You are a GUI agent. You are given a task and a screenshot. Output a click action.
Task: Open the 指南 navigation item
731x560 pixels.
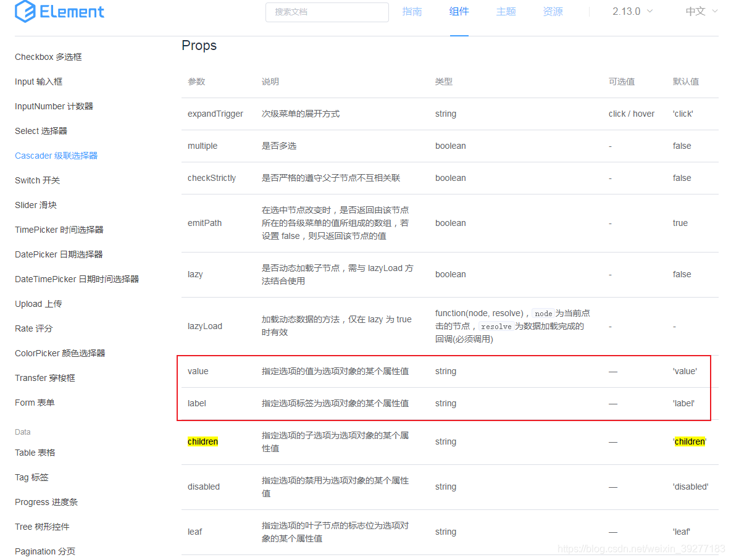point(412,12)
